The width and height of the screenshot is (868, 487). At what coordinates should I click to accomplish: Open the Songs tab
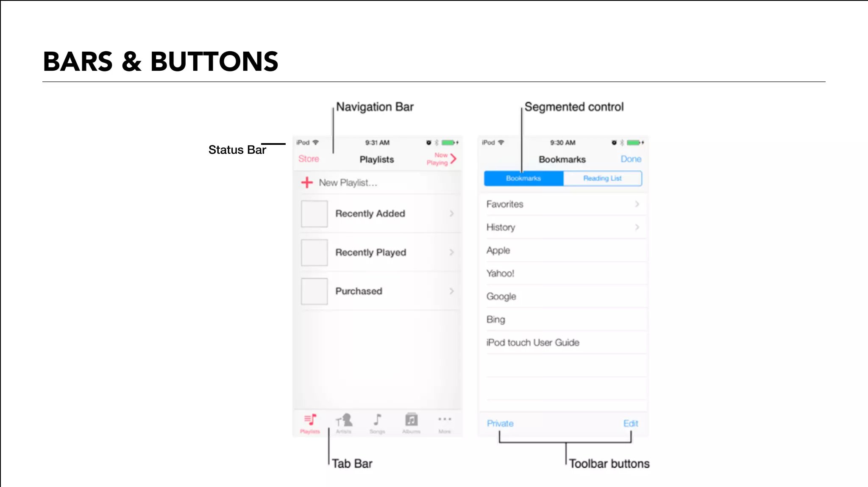pos(377,423)
